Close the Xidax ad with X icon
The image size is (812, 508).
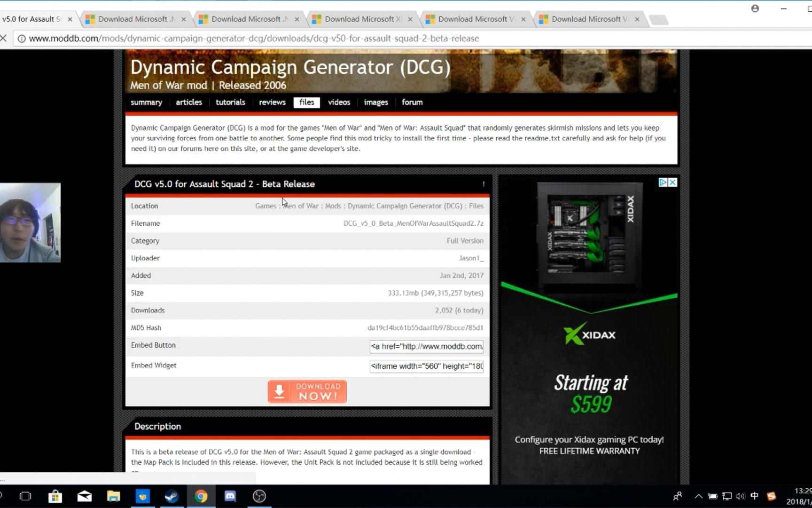coord(673,182)
